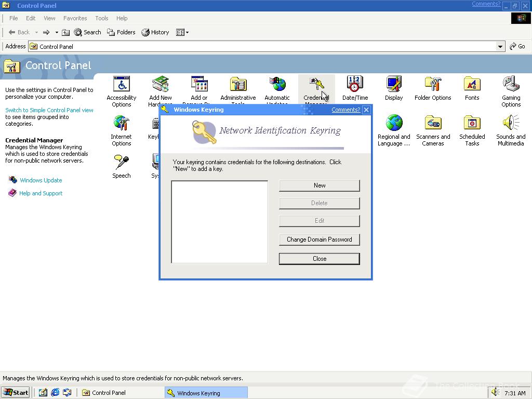Viewport: 532px width, 399px height.
Task: Select Windows Keyring taskbar button
Action: [x=206, y=393]
